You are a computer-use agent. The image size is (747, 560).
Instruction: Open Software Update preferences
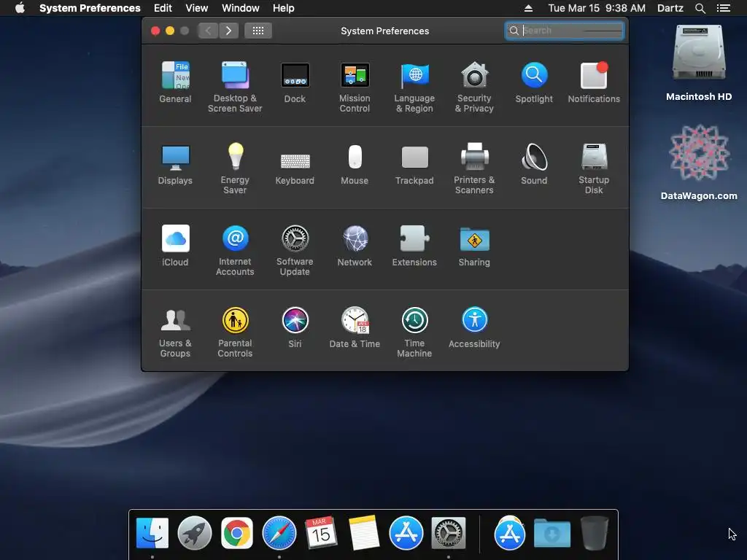pyautogui.click(x=295, y=251)
